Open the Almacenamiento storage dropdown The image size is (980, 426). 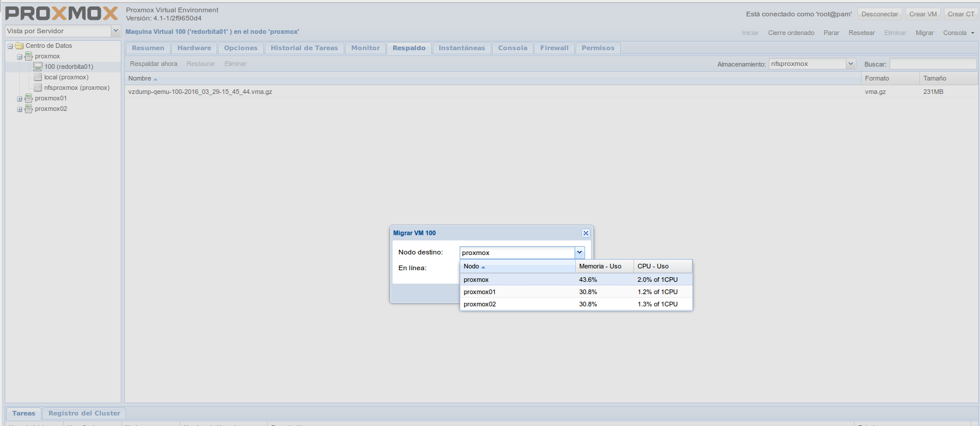pyautogui.click(x=850, y=64)
